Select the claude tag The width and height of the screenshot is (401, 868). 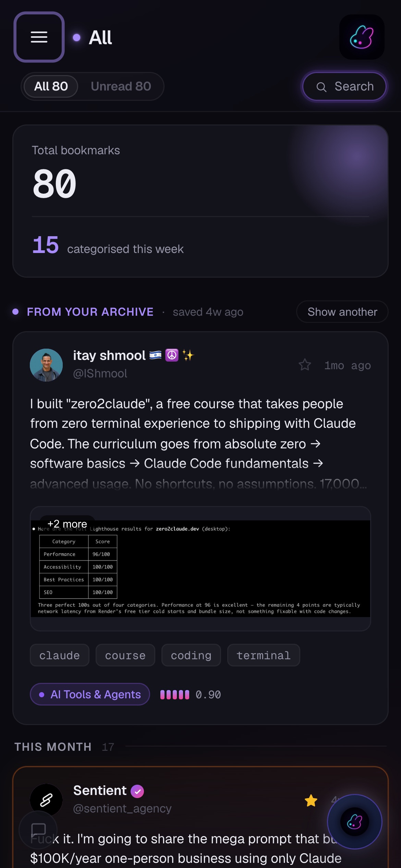coord(60,655)
